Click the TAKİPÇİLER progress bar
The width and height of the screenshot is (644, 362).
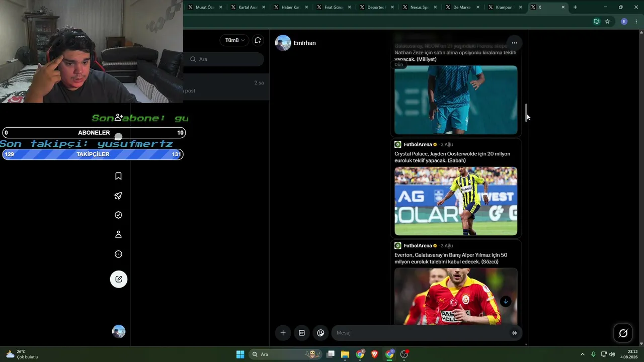point(93,154)
